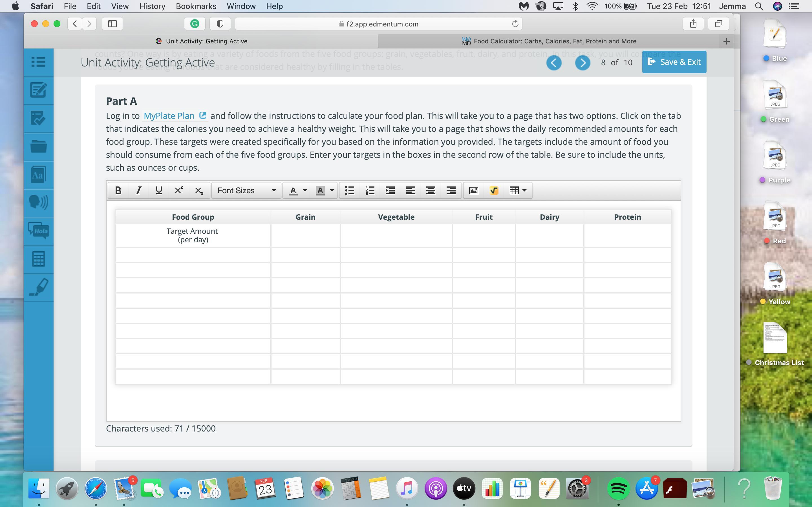Click the insert image toolbar icon
The height and width of the screenshot is (507, 812).
[x=473, y=190]
